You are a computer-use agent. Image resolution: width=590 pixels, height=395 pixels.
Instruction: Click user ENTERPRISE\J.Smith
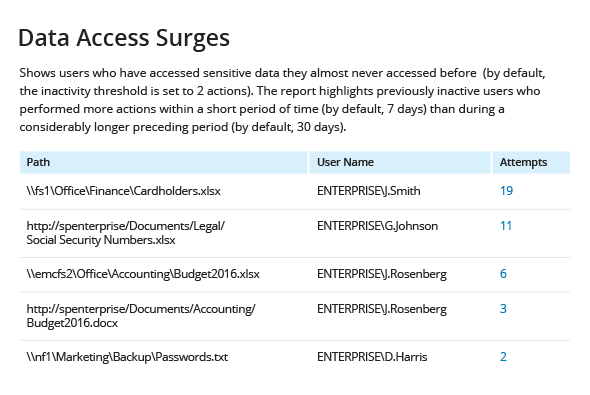point(369,191)
